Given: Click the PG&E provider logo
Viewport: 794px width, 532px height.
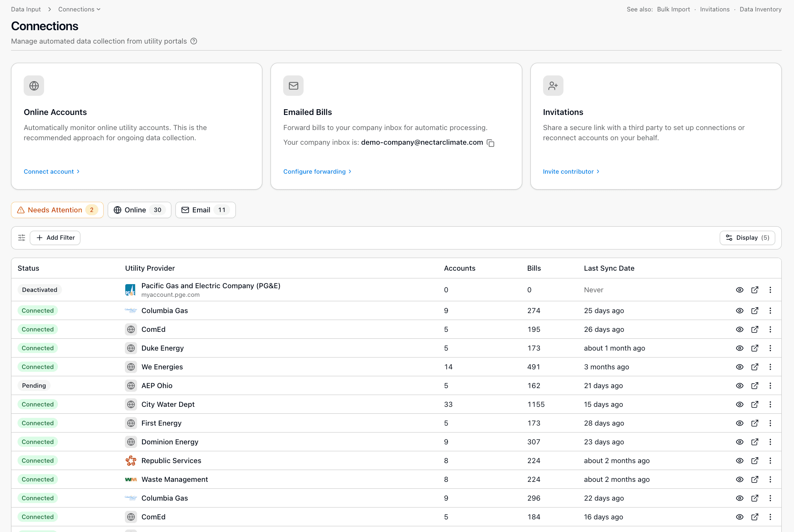Looking at the screenshot, I should (x=131, y=290).
